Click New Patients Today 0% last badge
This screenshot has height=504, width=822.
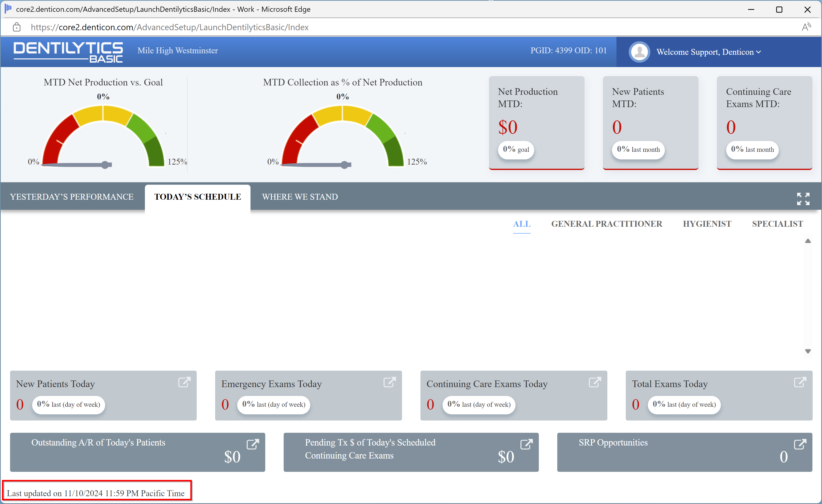click(68, 405)
